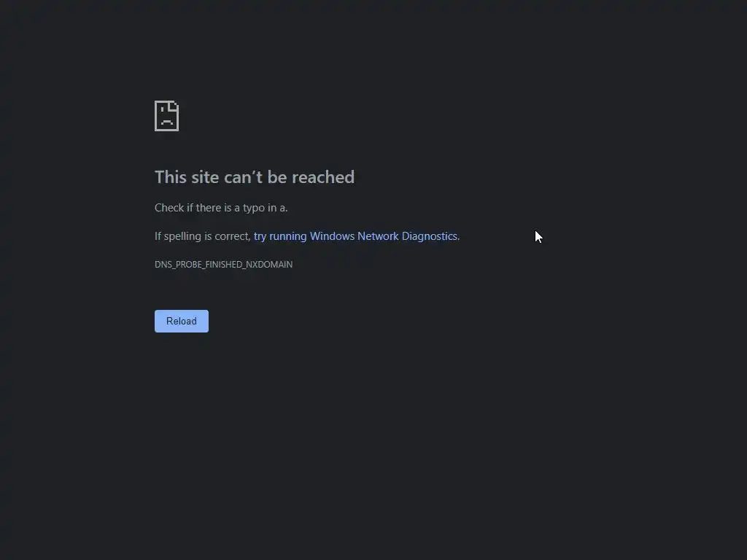This screenshot has width=747, height=560.
Task: Click the "Check if there is a typo" sentence
Action: pos(221,208)
